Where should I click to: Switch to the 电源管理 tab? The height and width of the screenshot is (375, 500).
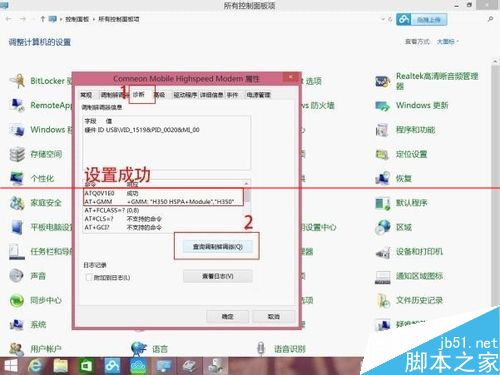pyautogui.click(x=258, y=95)
